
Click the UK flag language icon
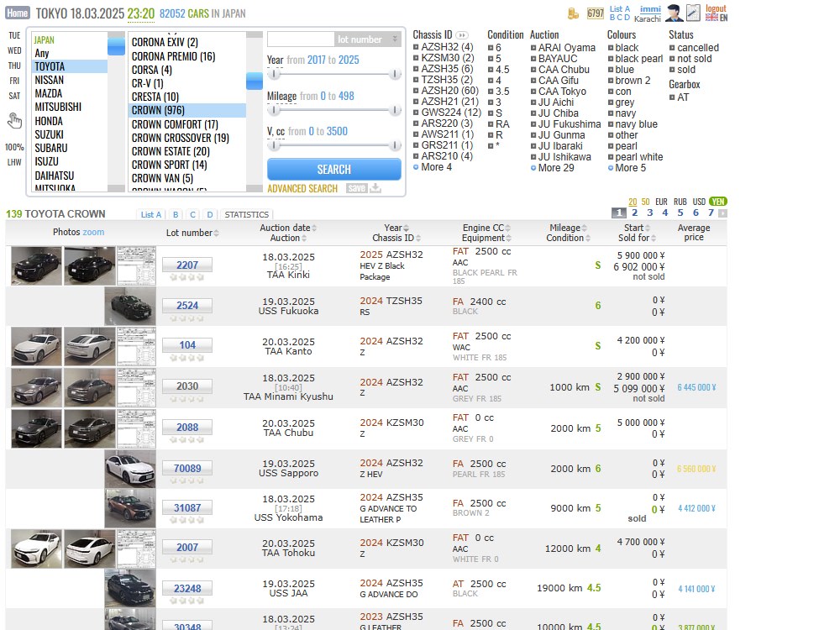click(711, 18)
